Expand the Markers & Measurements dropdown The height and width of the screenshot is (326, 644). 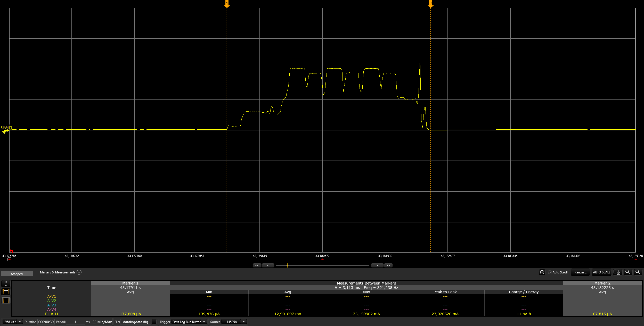79,272
